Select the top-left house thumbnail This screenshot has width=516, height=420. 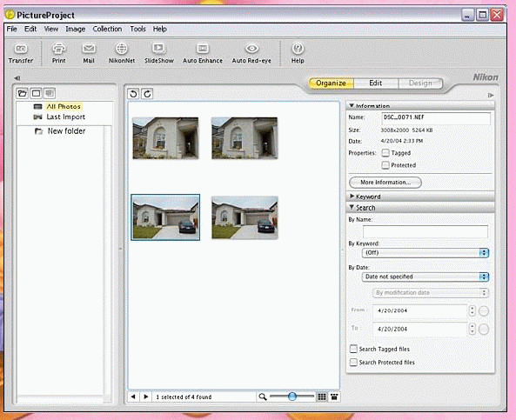[x=165, y=138]
